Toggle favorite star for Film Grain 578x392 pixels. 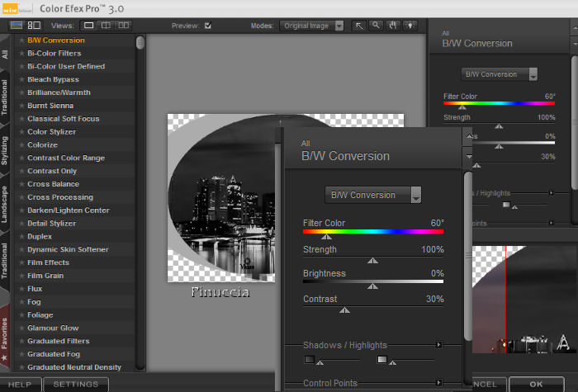(21, 276)
